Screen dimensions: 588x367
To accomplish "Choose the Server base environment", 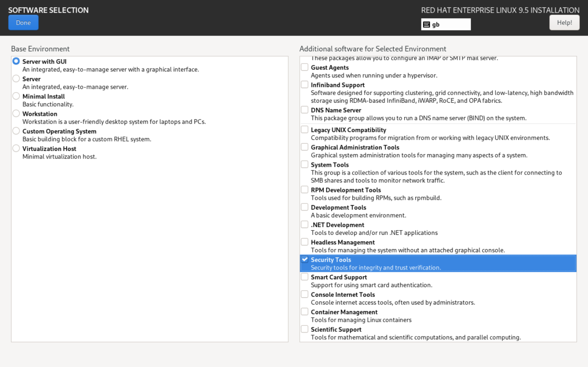I will pos(16,79).
